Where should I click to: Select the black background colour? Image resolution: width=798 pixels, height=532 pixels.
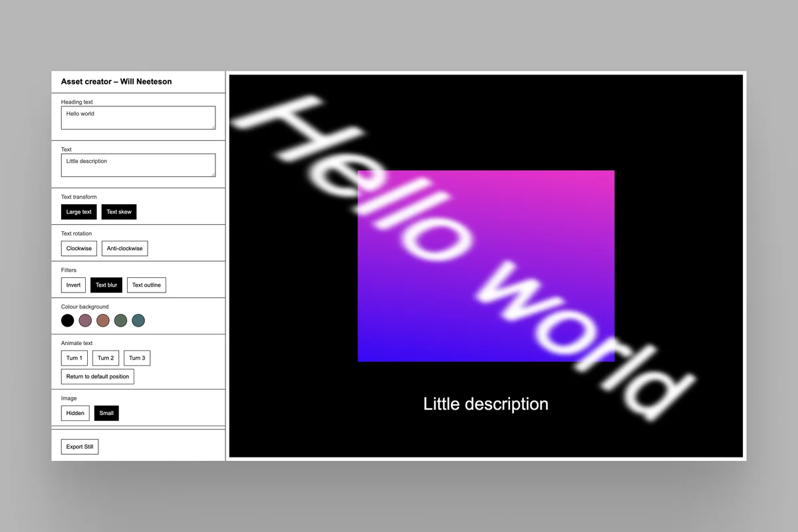[67, 320]
